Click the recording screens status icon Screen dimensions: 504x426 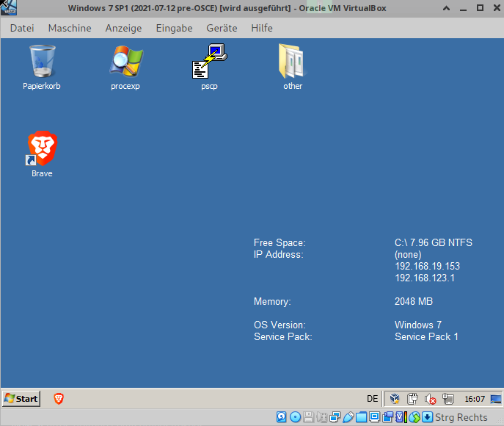[387, 417]
